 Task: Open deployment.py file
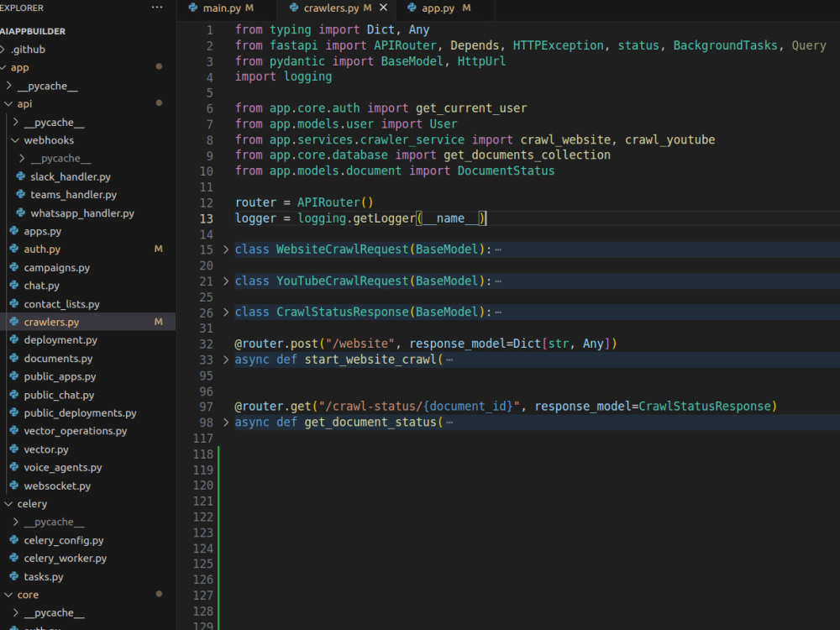pos(60,340)
